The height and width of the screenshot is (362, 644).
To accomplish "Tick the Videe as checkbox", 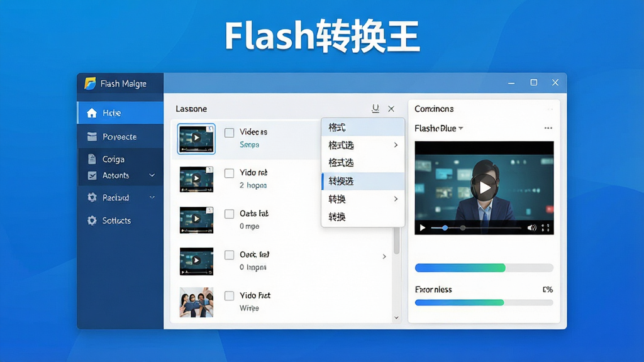I will point(229,133).
